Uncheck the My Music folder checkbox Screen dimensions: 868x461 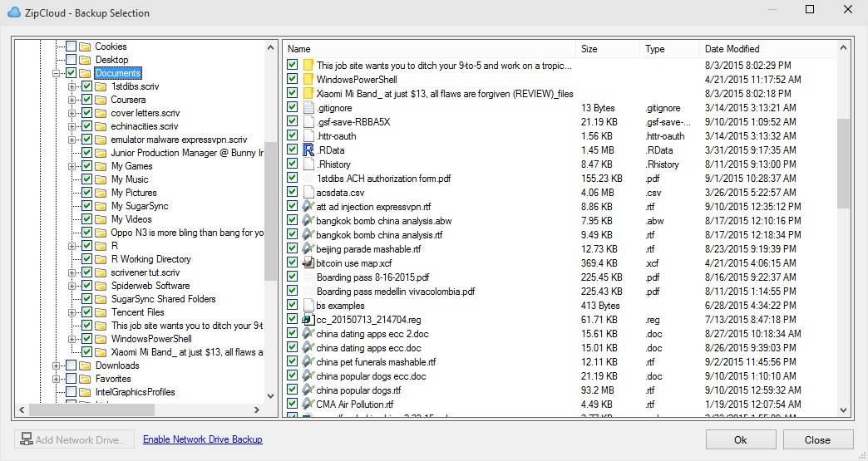(x=87, y=179)
